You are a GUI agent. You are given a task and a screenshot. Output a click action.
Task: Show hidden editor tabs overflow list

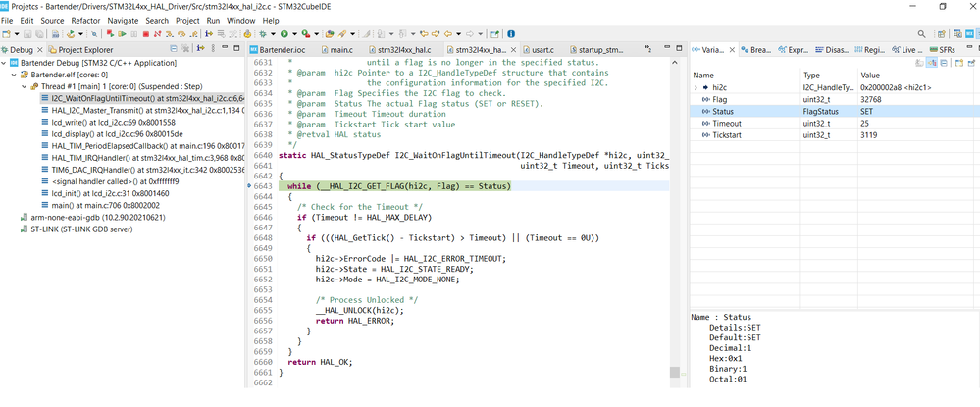coord(648,48)
